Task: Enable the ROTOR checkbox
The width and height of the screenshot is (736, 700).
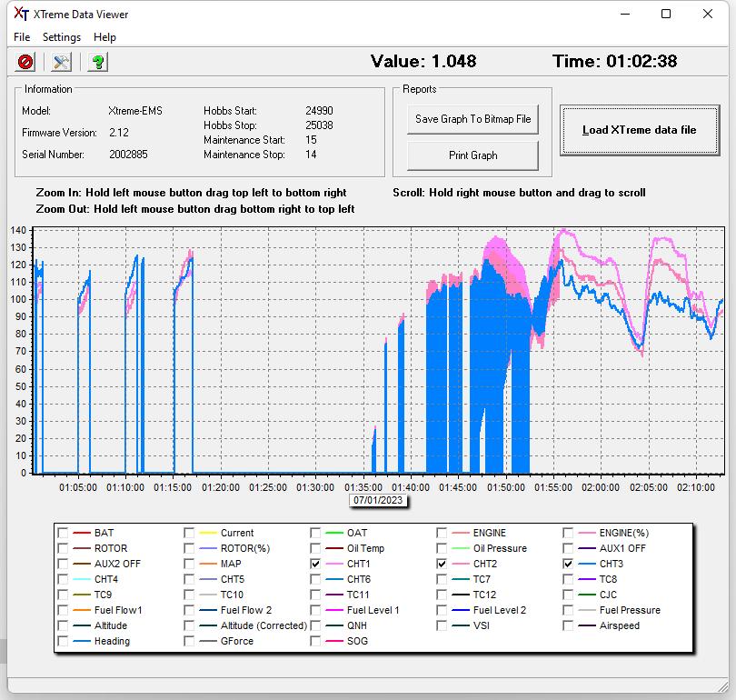Action: [x=63, y=548]
